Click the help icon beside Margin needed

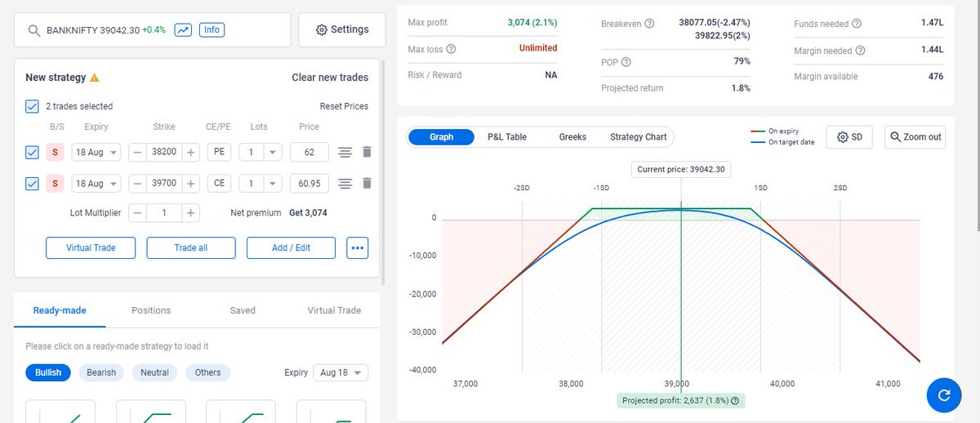coord(859,51)
